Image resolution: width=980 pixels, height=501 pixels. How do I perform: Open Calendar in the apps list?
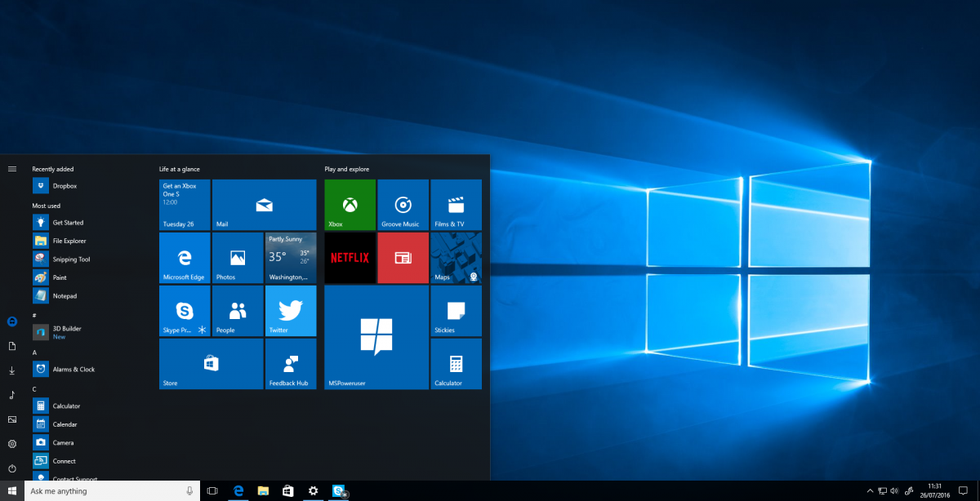click(65, 423)
